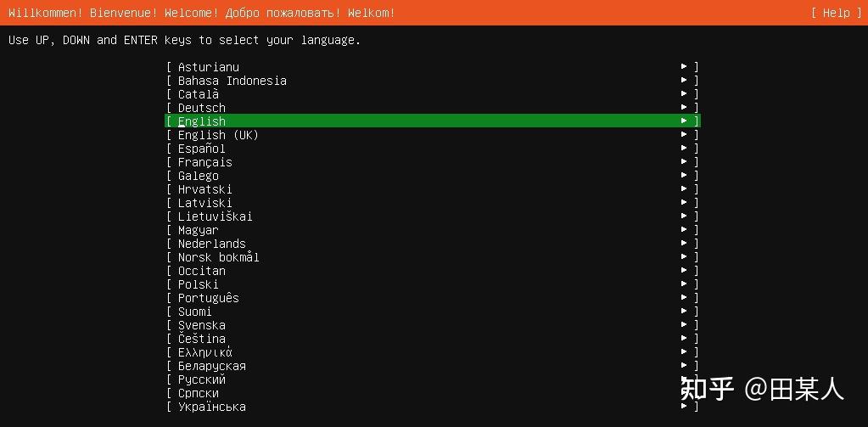Click the triangle icon next to Galego

(x=684, y=176)
